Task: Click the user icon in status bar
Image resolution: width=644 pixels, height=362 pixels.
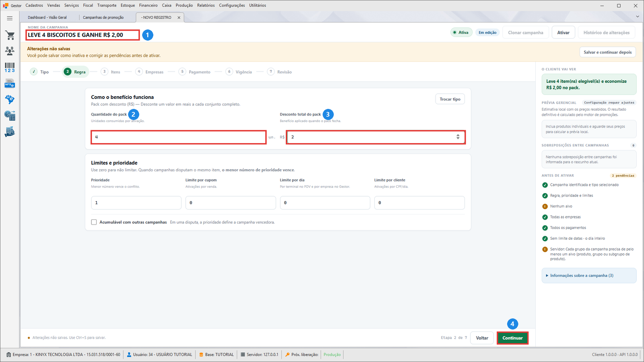Action: (129, 355)
